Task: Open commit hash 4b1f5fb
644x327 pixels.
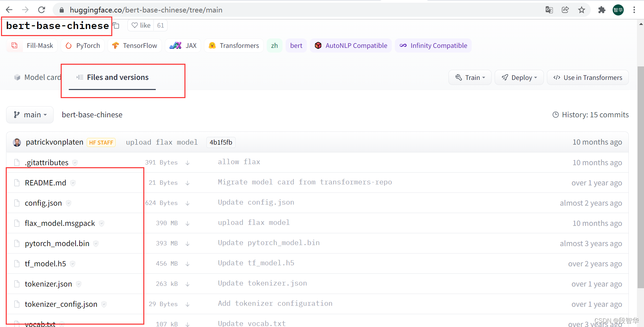Action: coord(221,142)
